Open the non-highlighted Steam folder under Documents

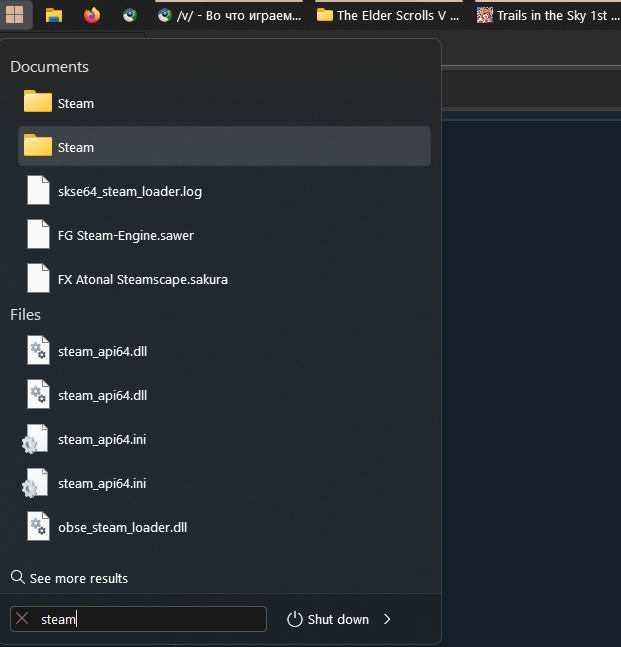(224, 103)
